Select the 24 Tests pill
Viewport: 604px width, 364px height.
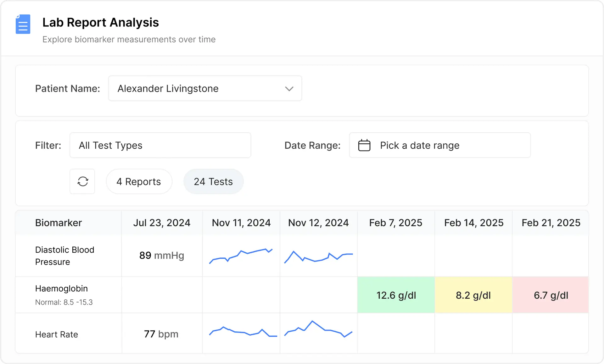[x=213, y=181]
